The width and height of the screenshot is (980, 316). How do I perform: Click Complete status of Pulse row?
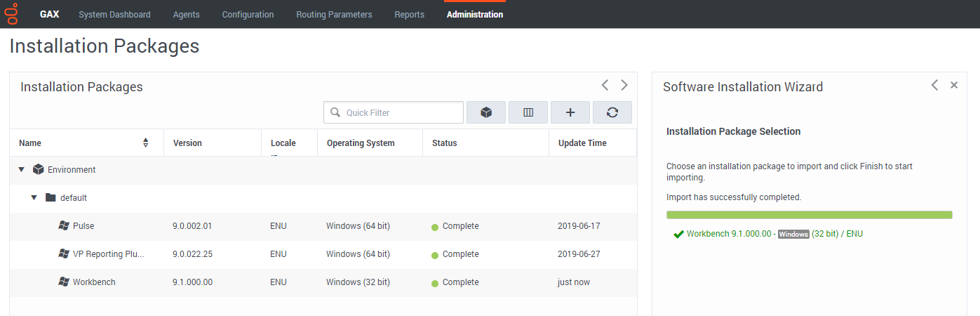click(460, 226)
